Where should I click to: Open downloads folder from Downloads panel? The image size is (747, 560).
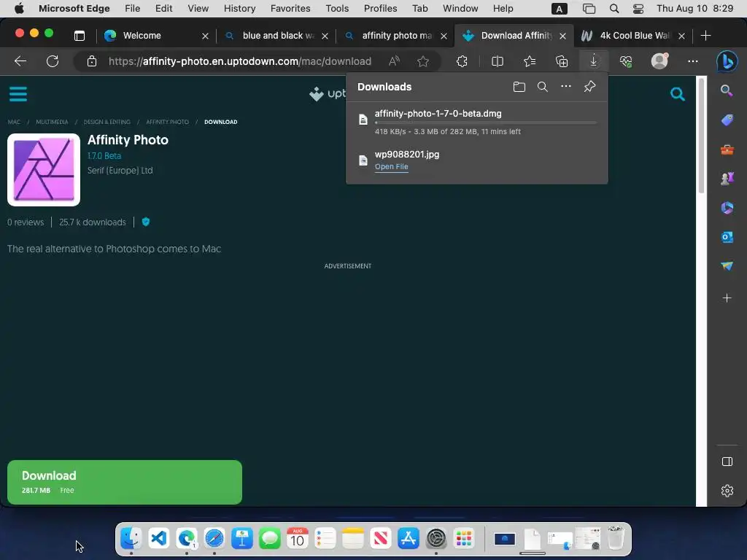pos(519,87)
